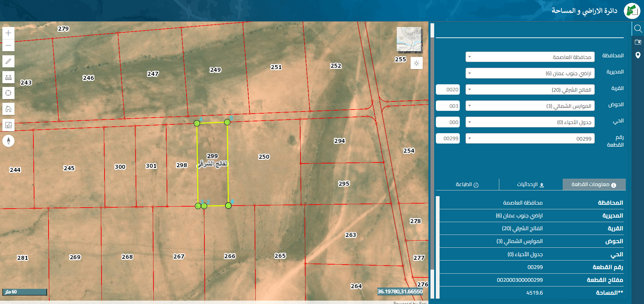Click the parcel key value 002000300000299
Screen dimensions: 644x304
coord(520,280)
